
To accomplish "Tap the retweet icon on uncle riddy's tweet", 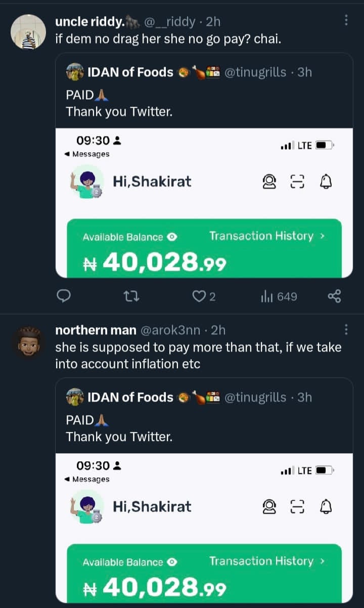I will click(x=131, y=296).
